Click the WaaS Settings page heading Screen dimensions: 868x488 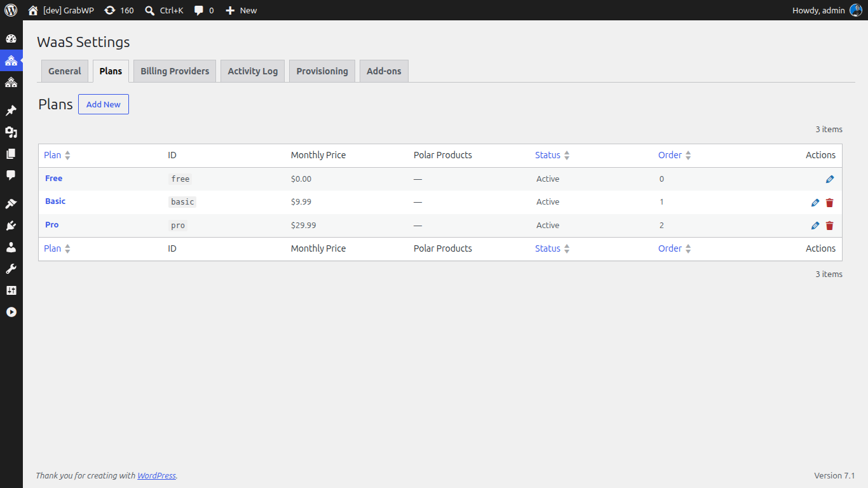[x=83, y=42]
